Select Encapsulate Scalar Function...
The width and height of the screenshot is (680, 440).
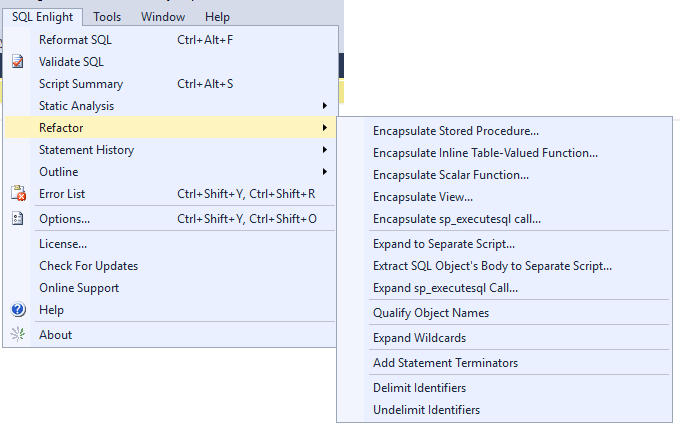click(x=504, y=175)
